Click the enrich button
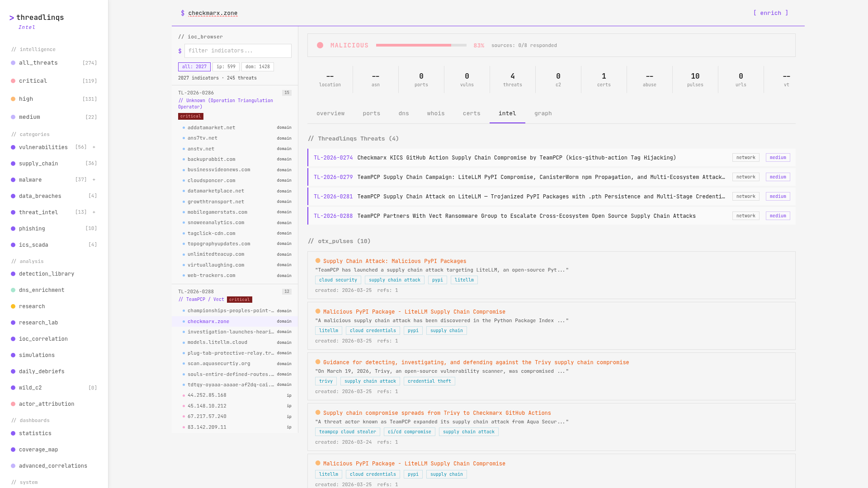 click(771, 13)
